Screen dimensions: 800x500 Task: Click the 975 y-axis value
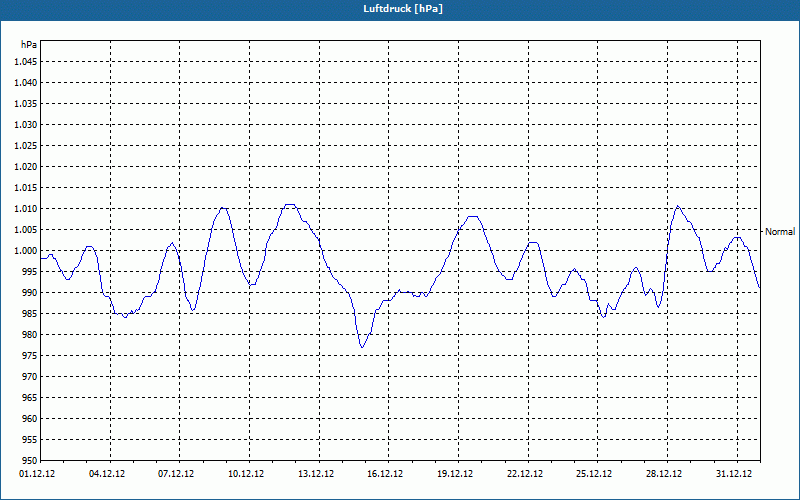pyautogui.click(x=30, y=356)
